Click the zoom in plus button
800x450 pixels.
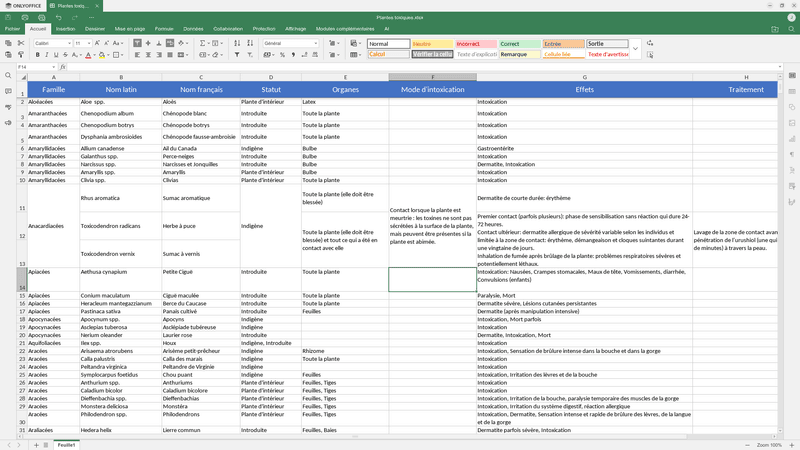coord(792,445)
